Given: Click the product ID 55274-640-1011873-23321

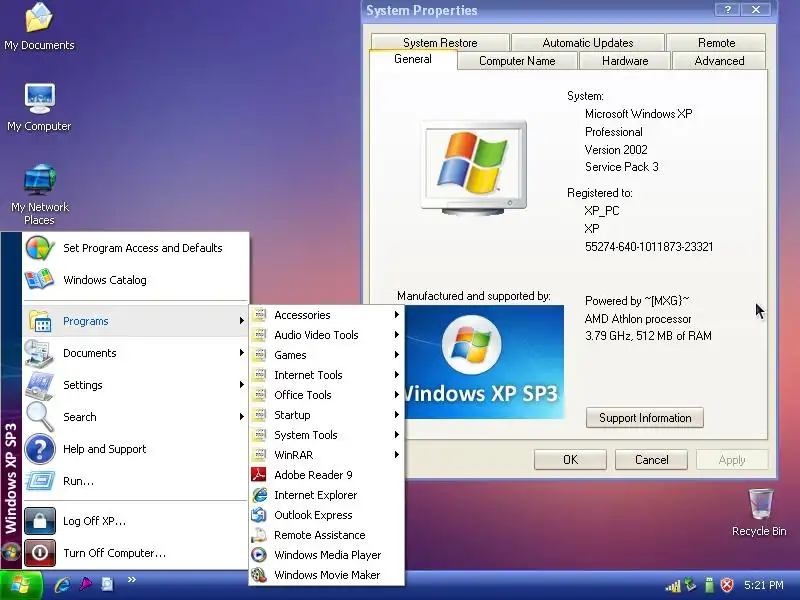Looking at the screenshot, I should point(649,247).
